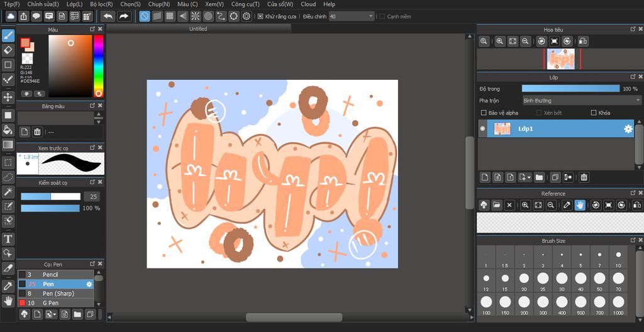644x332 pixels.
Task: Select the Hand pan tool in left toolbar
Action: tap(8, 301)
